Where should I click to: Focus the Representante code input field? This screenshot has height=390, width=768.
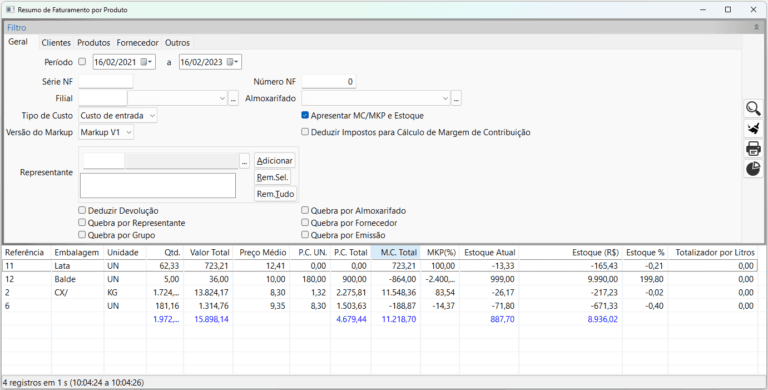click(104, 161)
